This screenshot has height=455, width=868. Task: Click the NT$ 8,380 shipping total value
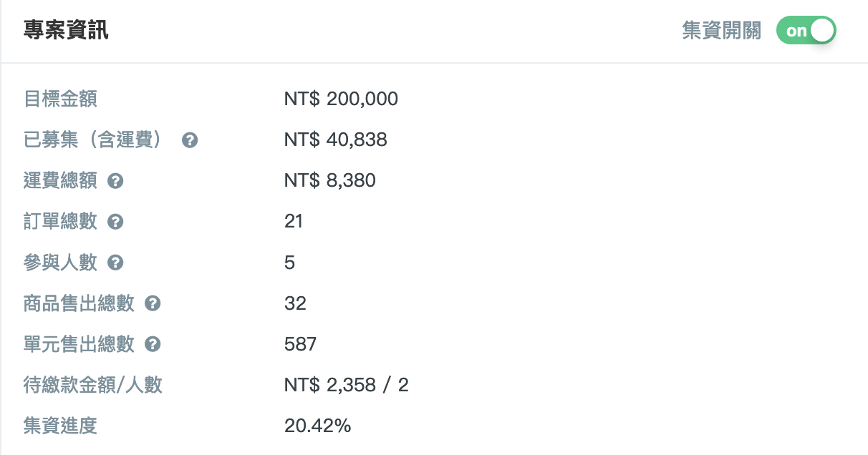[329, 180]
